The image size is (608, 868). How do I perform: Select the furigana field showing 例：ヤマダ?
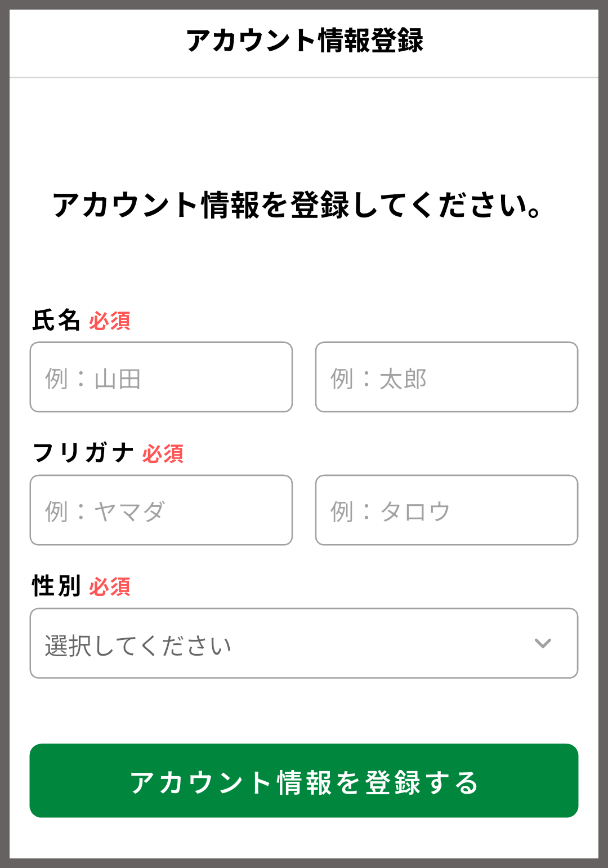[x=161, y=510]
